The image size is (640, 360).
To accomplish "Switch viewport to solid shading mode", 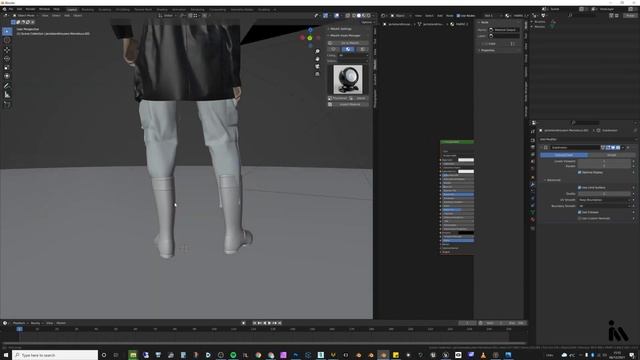I will tap(359, 16).
